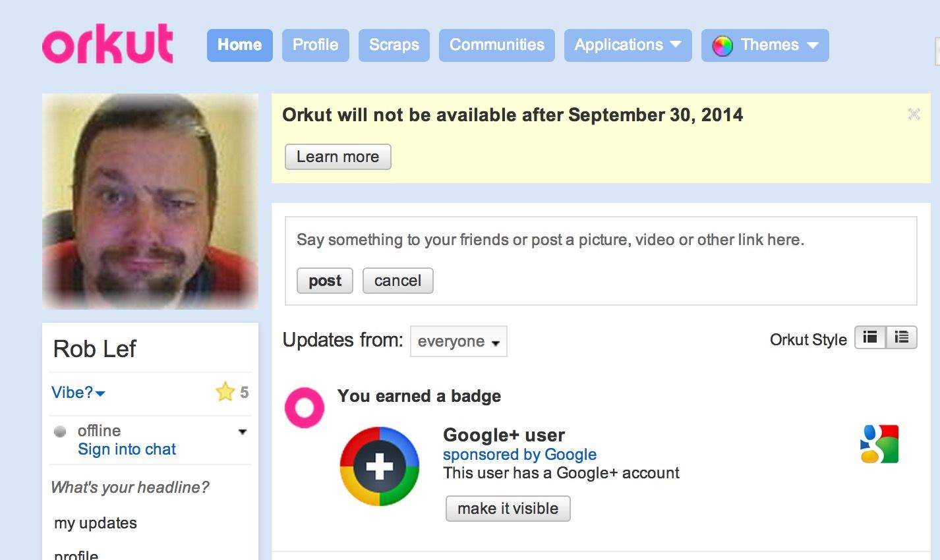The image size is (940, 560).
Task: Click the Google+ badge icon
Action: click(380, 466)
